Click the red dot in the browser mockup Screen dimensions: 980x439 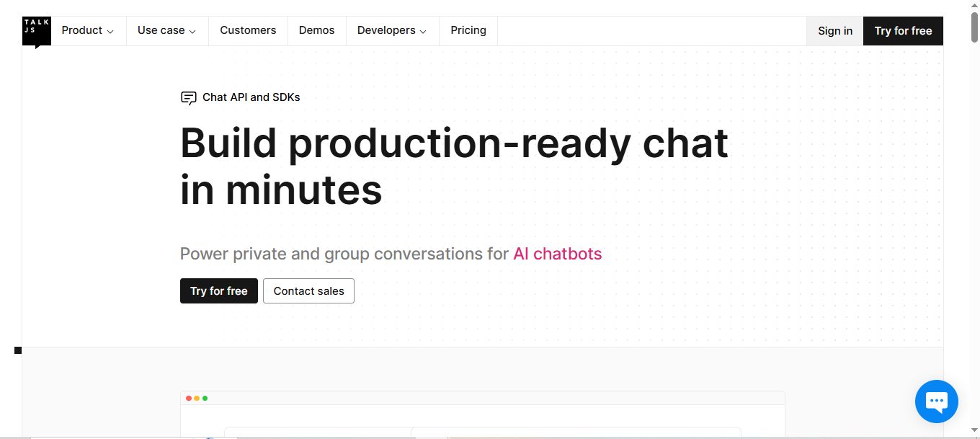click(188, 397)
